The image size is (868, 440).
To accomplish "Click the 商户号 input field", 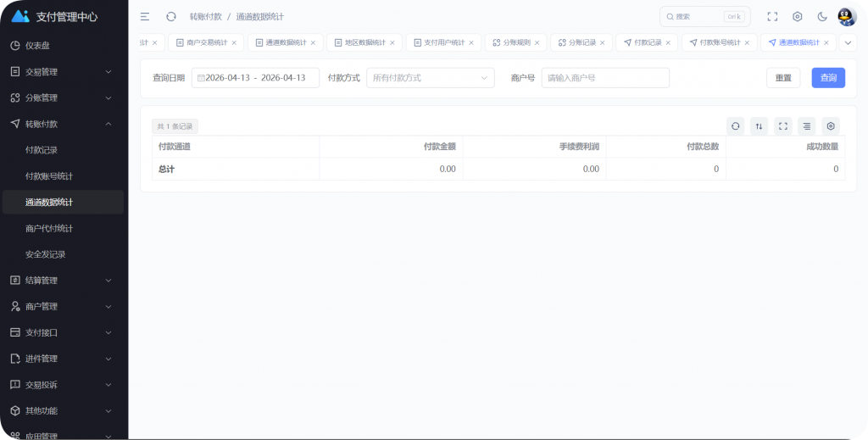I will (605, 78).
